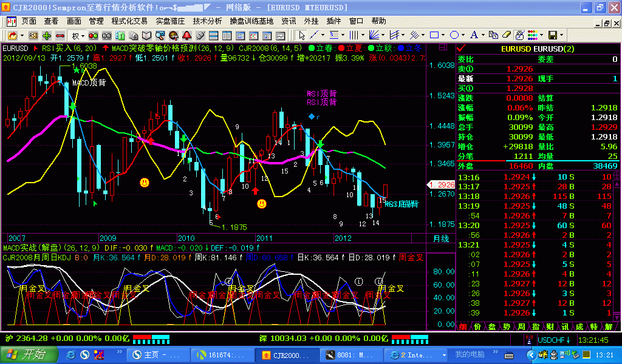622x364 pixels.
Task: Expand the rectangle shape tool dropdown arrow
Action: (x=444, y=35)
